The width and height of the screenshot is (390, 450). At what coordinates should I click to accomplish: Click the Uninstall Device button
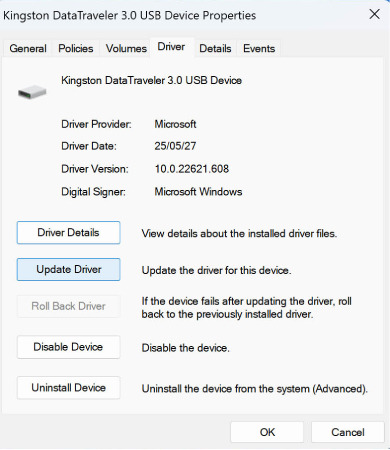[68, 388]
